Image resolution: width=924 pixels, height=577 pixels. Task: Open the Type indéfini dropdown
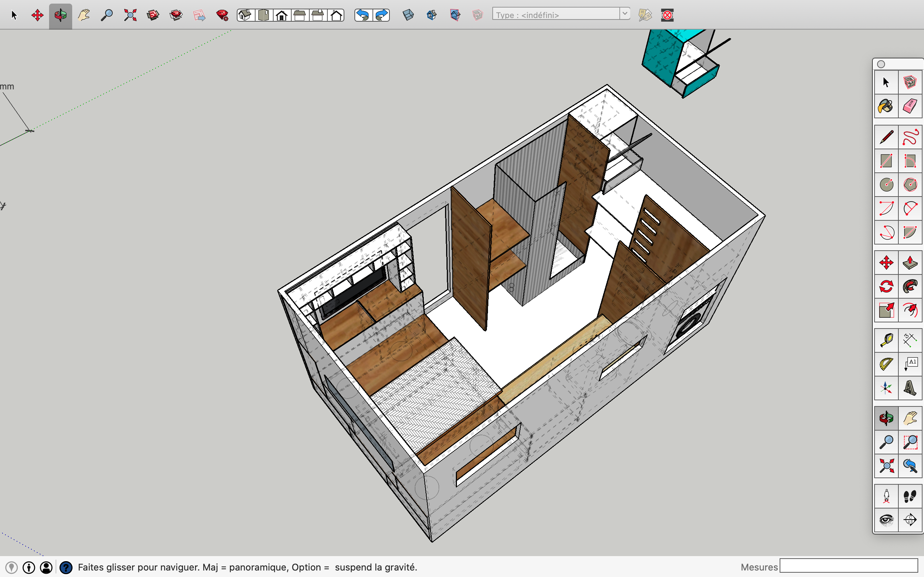(556, 15)
